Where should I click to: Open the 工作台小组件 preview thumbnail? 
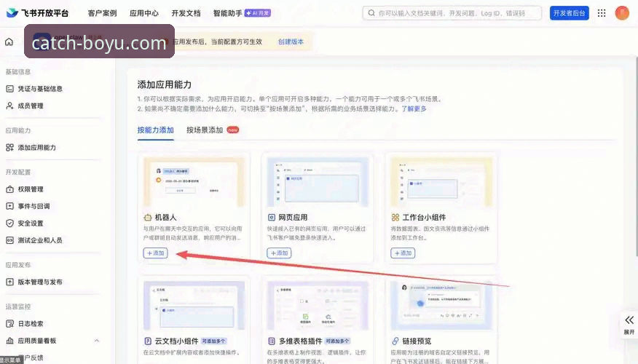point(441,182)
